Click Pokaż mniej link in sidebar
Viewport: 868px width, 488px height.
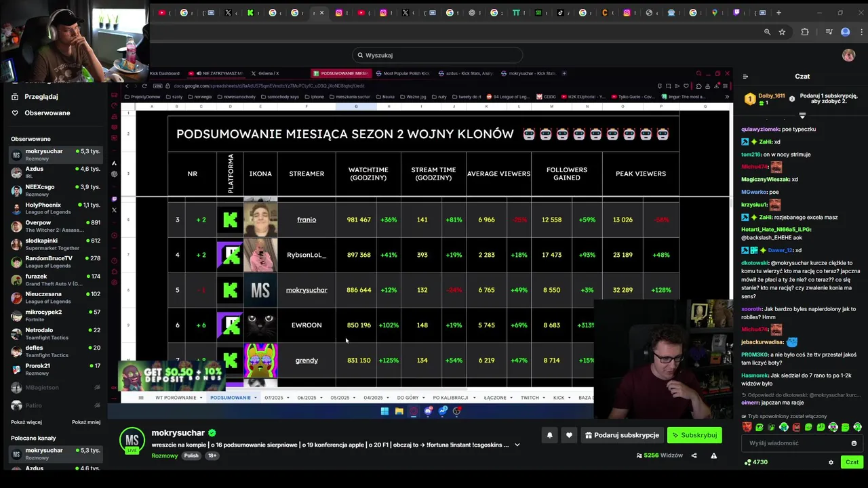click(x=86, y=422)
